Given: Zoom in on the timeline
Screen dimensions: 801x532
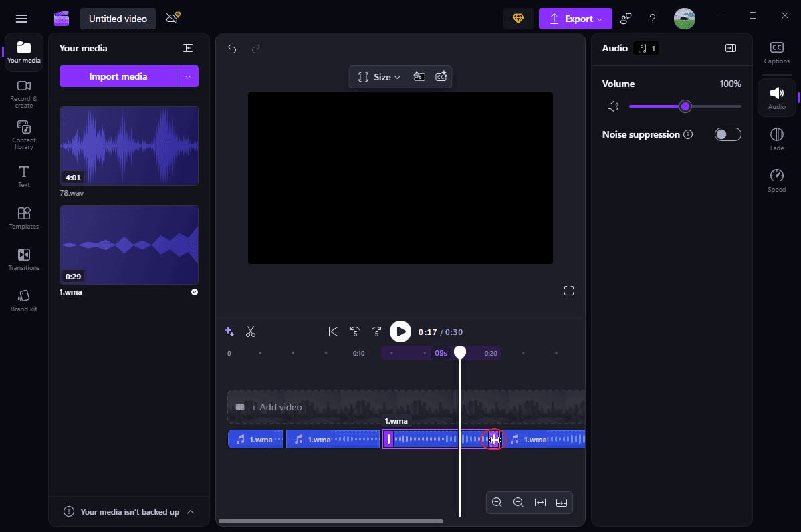Looking at the screenshot, I should tap(518, 502).
